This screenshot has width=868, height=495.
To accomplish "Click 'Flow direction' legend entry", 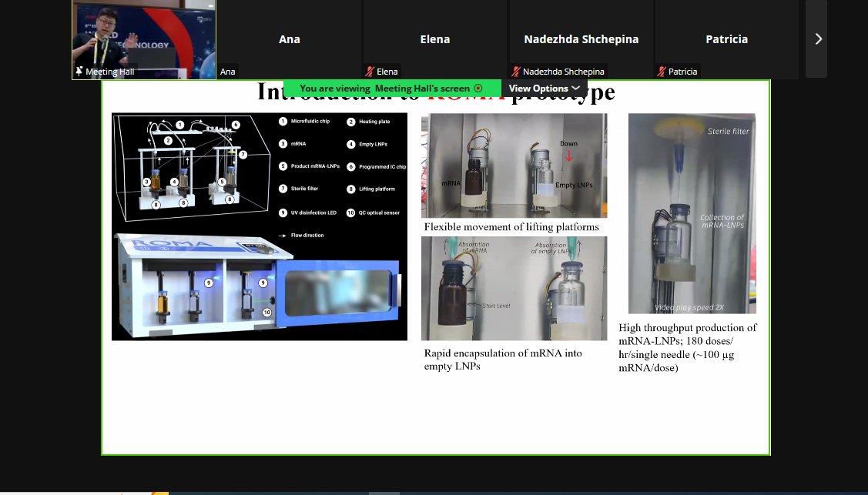I will pyautogui.click(x=302, y=235).
